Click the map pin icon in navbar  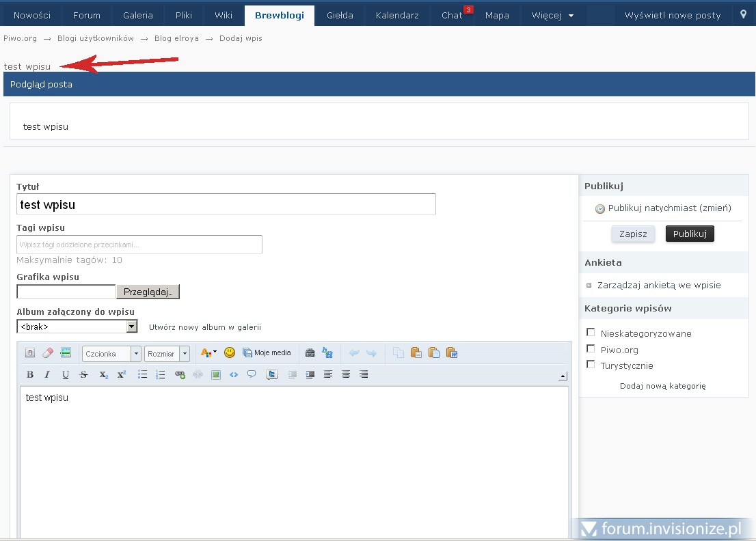[x=744, y=14]
